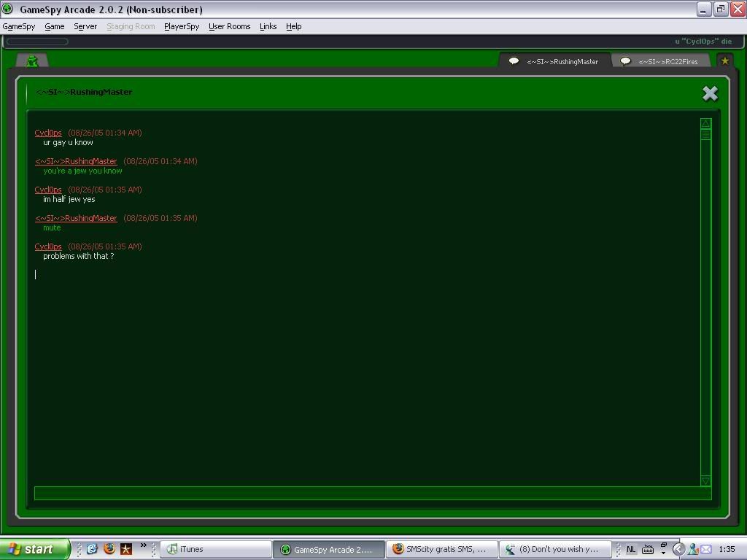Click the language bar options dropdown arrow
747x560 pixels.
(x=663, y=553)
